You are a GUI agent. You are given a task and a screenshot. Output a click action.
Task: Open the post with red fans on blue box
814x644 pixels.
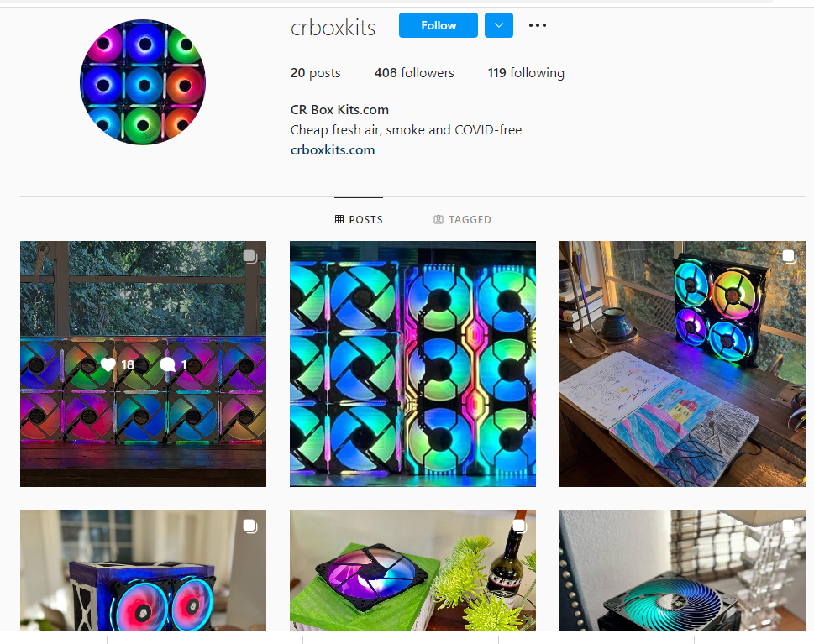pyautogui.click(x=144, y=570)
